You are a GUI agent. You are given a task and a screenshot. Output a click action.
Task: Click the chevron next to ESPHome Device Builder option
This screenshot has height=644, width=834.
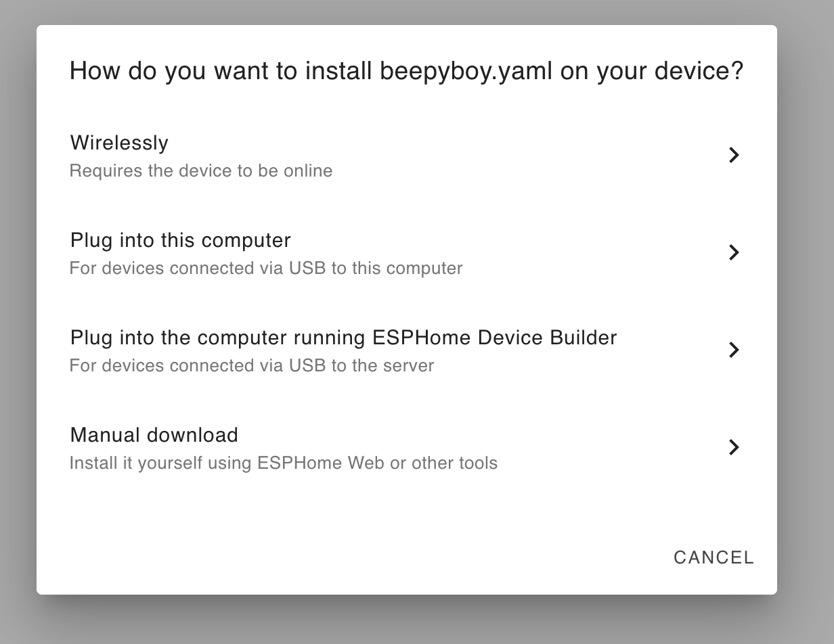[734, 350]
